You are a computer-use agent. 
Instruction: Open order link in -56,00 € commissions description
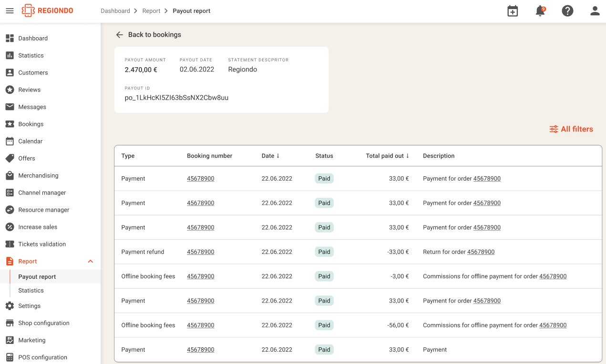[553, 325]
